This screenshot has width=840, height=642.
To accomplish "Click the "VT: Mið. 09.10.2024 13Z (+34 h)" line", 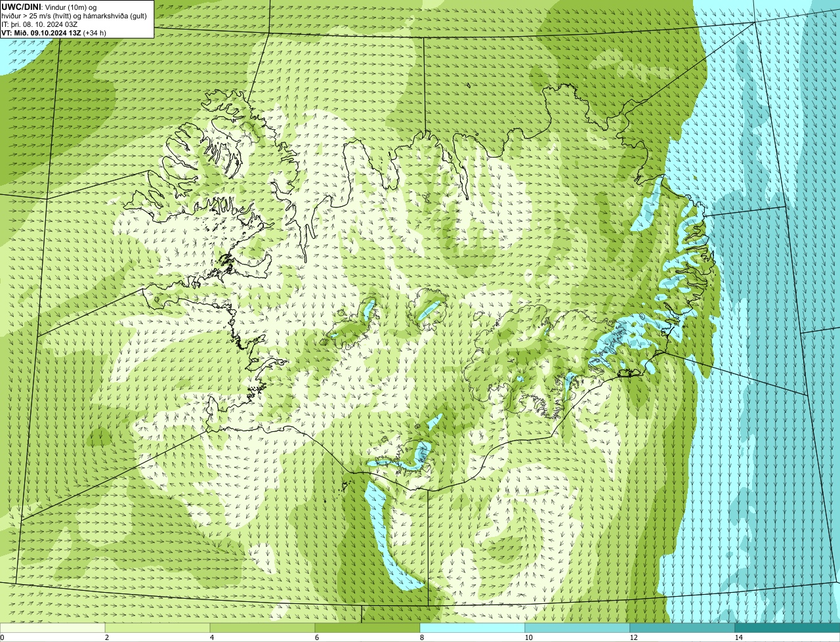I will coord(54,32).
